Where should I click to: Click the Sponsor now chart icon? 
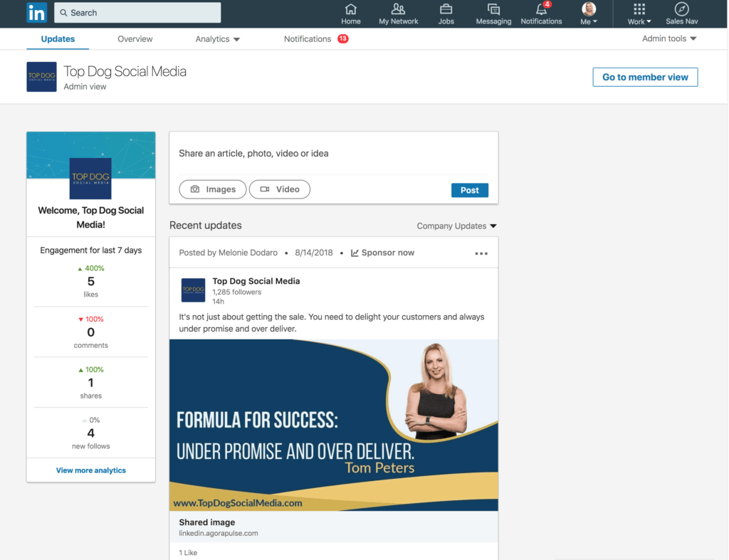(355, 253)
